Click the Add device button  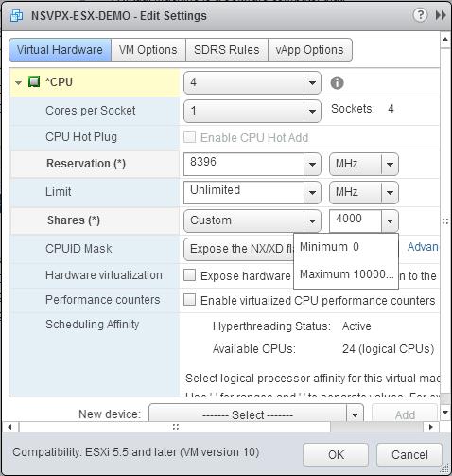pos(405,413)
